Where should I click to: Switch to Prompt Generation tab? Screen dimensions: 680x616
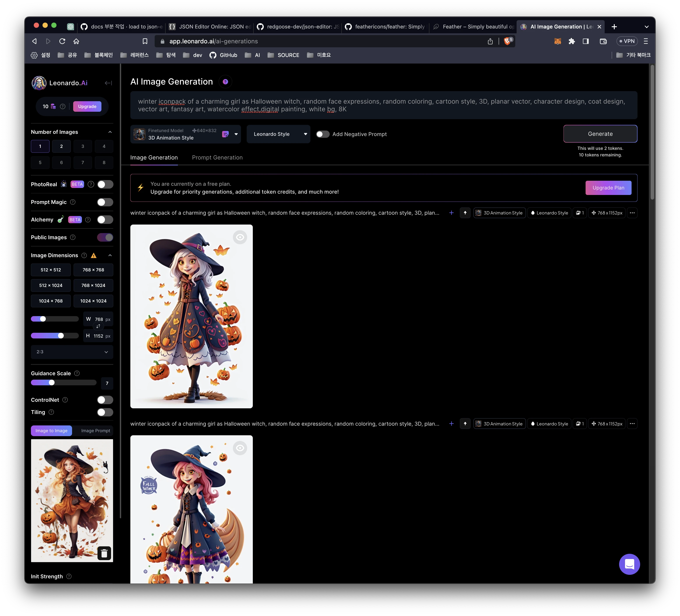(217, 158)
